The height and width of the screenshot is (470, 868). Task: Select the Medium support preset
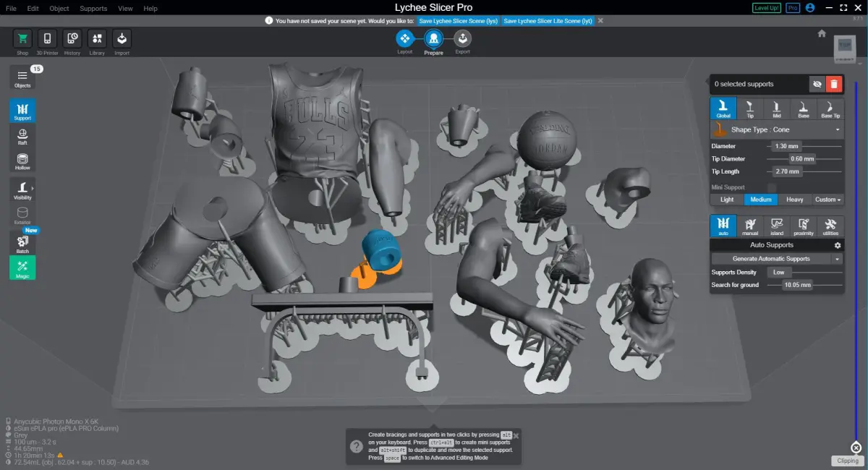tap(760, 200)
